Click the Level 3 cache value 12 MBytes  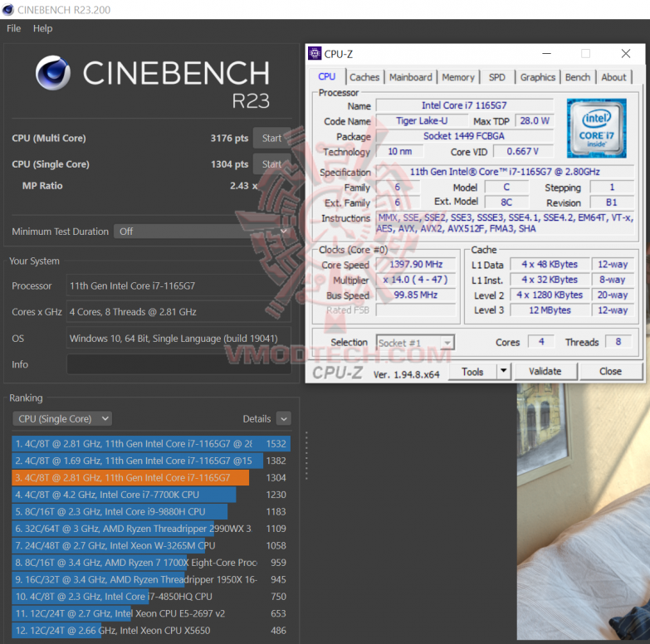pyautogui.click(x=550, y=310)
